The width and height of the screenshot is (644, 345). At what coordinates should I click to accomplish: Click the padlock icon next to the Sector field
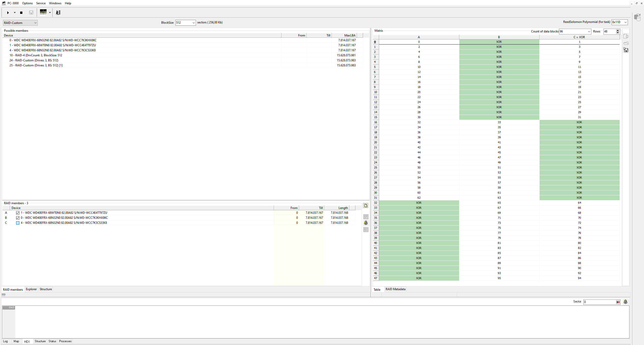tap(625, 302)
